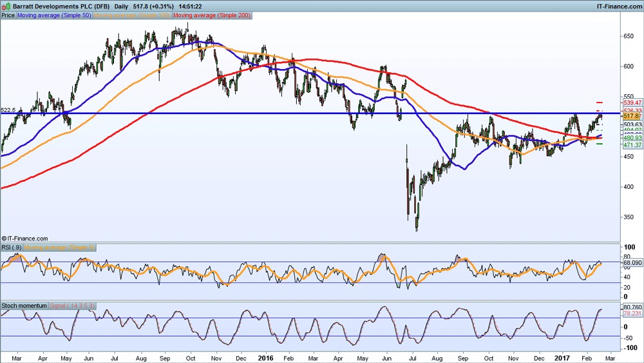The width and height of the screenshot is (644, 363).
Task: Click the 503.63 price label
Action: (x=632, y=124)
